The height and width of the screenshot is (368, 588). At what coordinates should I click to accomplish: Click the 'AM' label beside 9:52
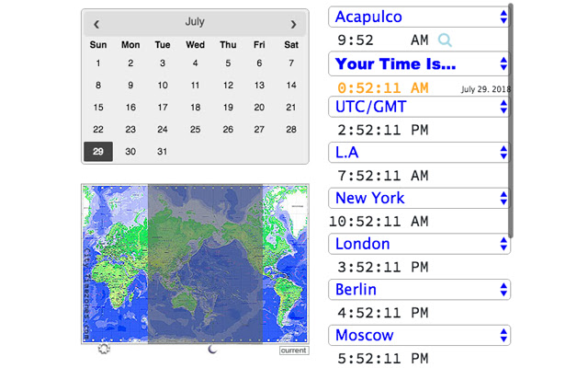(420, 40)
